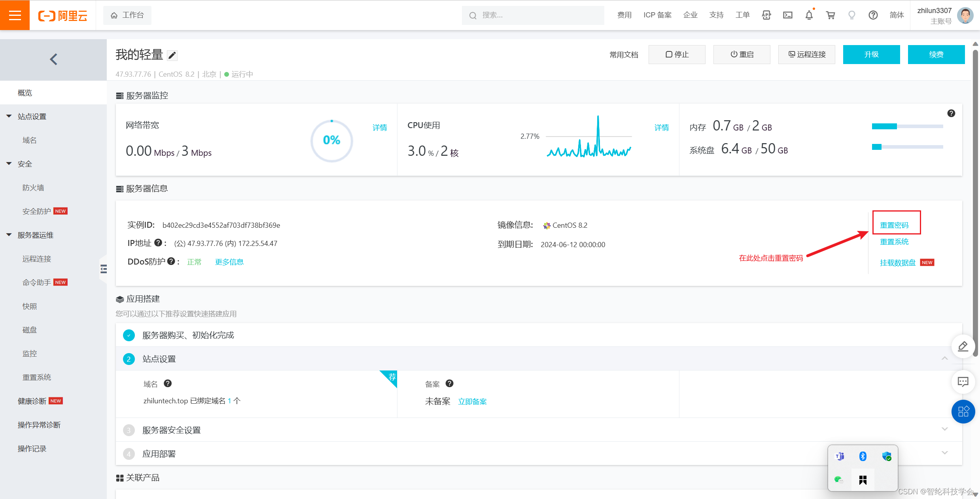980x499 pixels.
Task: Open Cloud Shell terminal icon
Action: coord(787,15)
